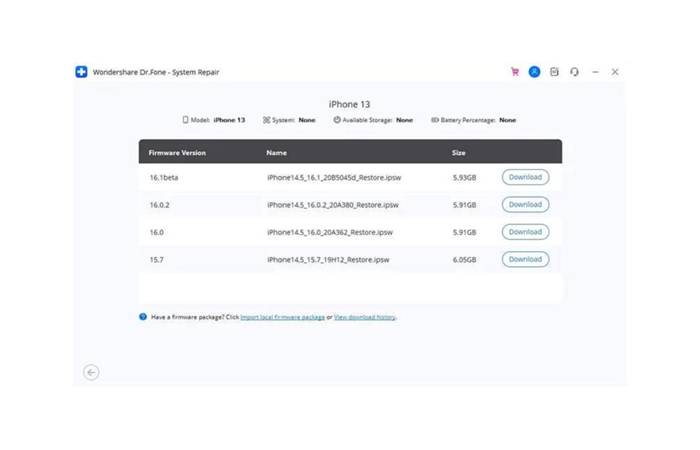Select the 15.7 version cell
700x450 pixels.
click(x=157, y=260)
